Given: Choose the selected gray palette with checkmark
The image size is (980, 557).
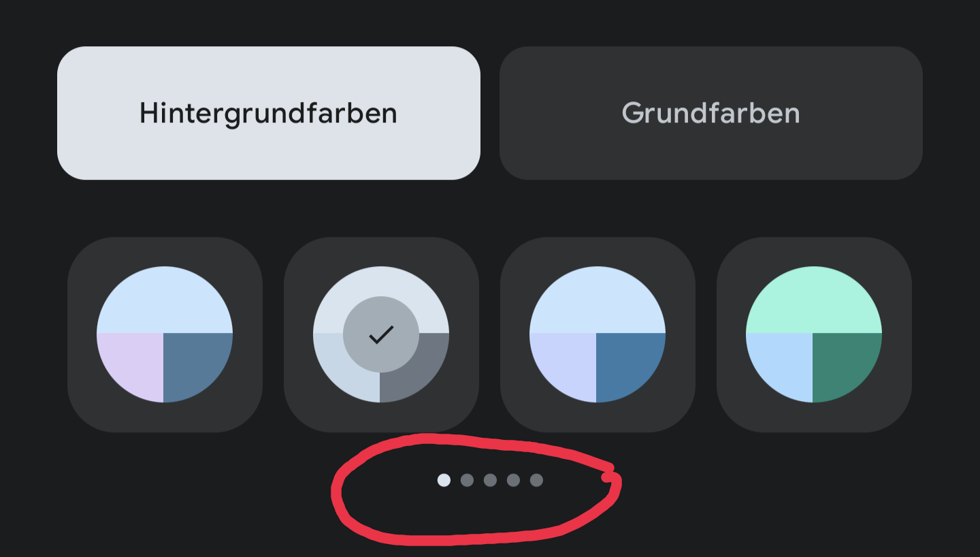Looking at the screenshot, I should pos(381,334).
